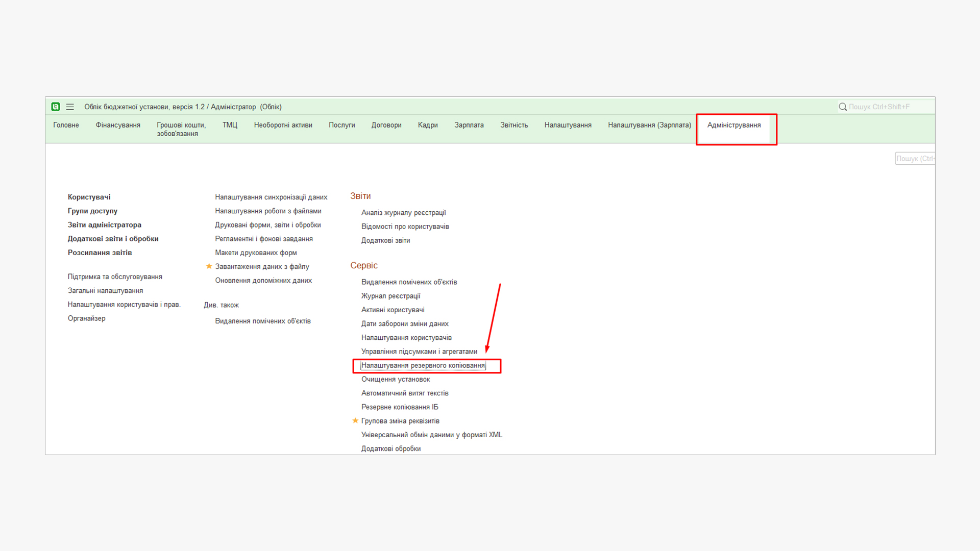Click star beside Завантаження даних з файлу
The height and width of the screenshot is (551, 980).
point(209,266)
